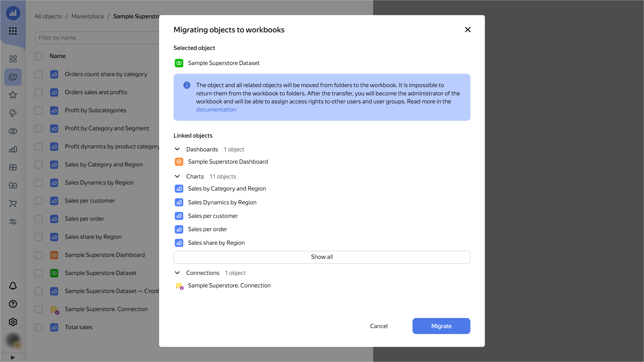Click the Migrate button
The image size is (644, 362).
point(441,326)
